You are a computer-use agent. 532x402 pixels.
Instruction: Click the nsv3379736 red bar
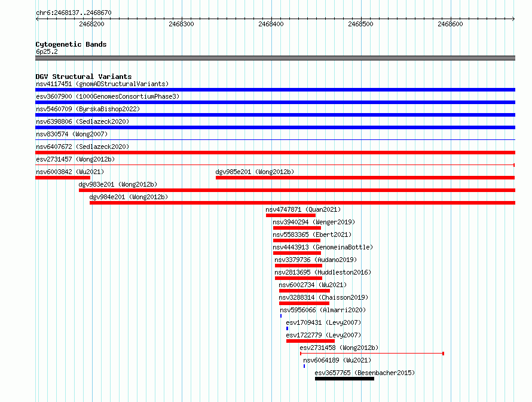click(298, 266)
